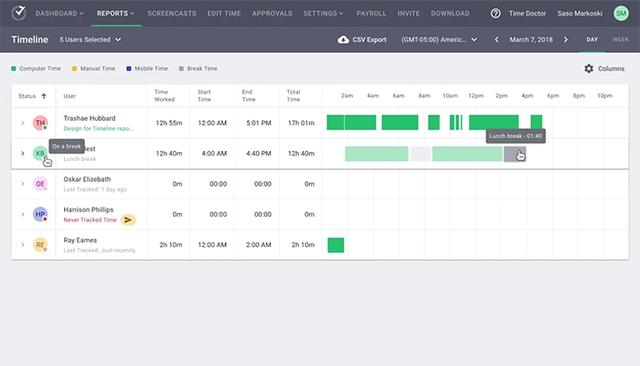Click the Time Doctor checkmark logo
This screenshot has height=366, width=640.
pos(18,13)
